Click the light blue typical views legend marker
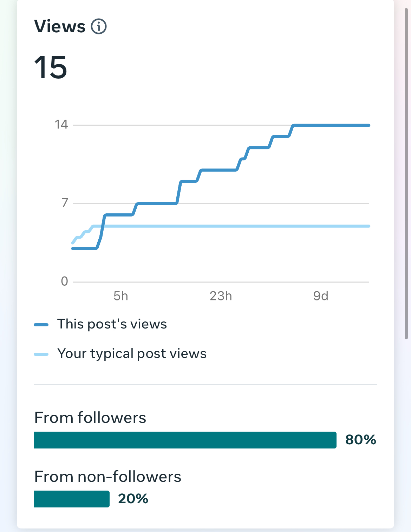Viewport: 411px width, 532px height. [x=41, y=354]
